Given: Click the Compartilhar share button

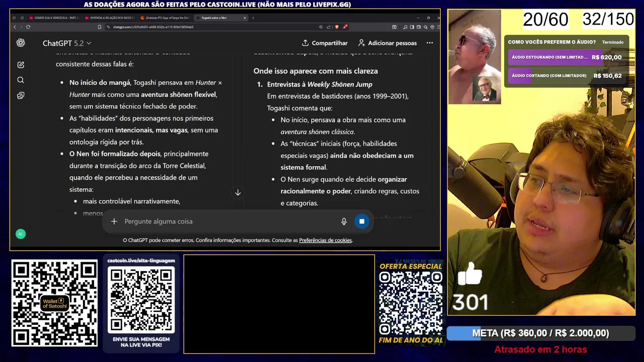Looking at the screenshot, I should coord(325,43).
